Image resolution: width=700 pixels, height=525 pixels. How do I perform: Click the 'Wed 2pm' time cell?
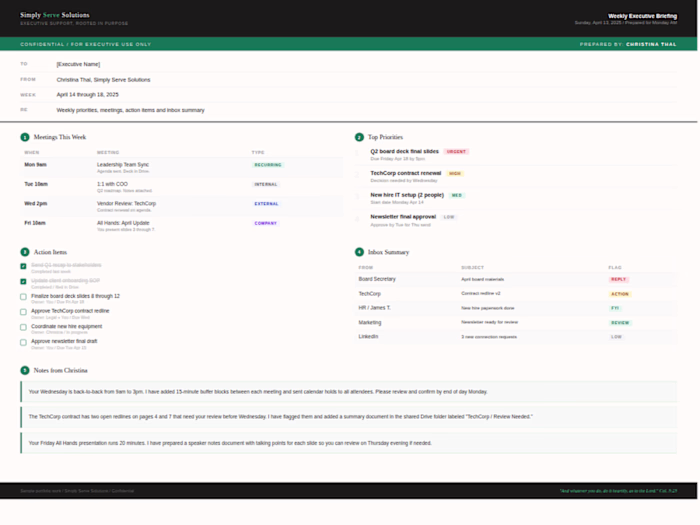pos(36,204)
